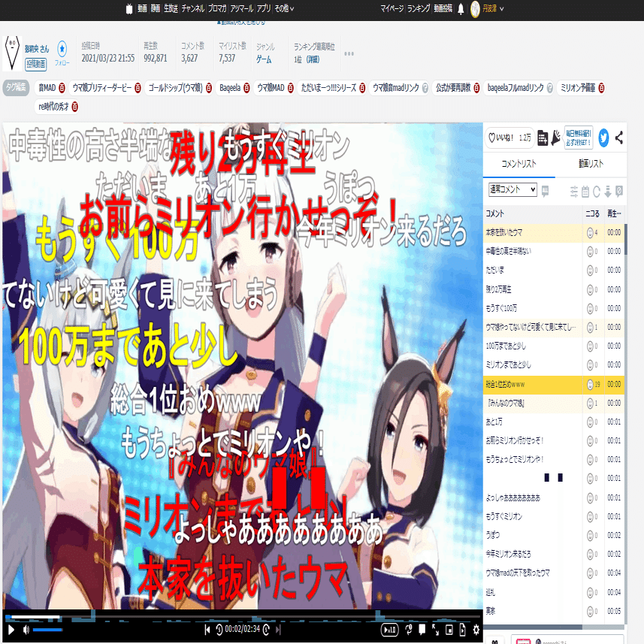Add video to mylist icon
The height and width of the screenshot is (644, 644).
tap(543, 138)
